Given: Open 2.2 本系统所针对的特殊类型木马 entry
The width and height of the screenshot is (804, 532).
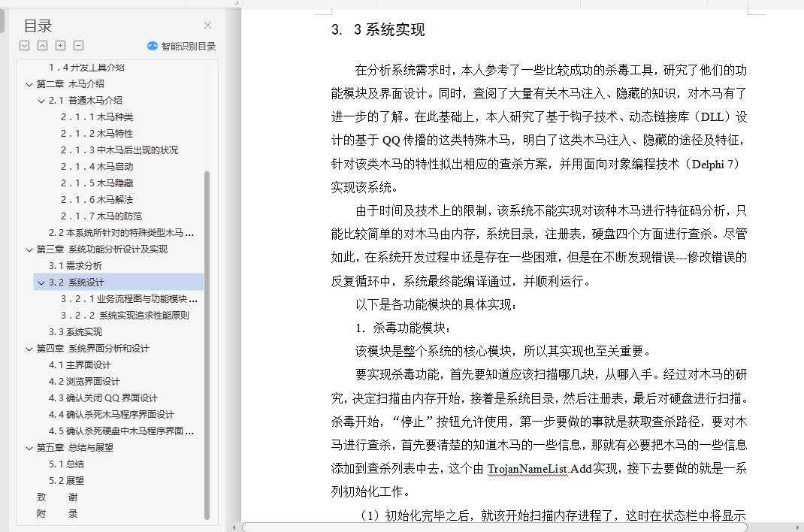Looking at the screenshot, I should pos(122,233).
